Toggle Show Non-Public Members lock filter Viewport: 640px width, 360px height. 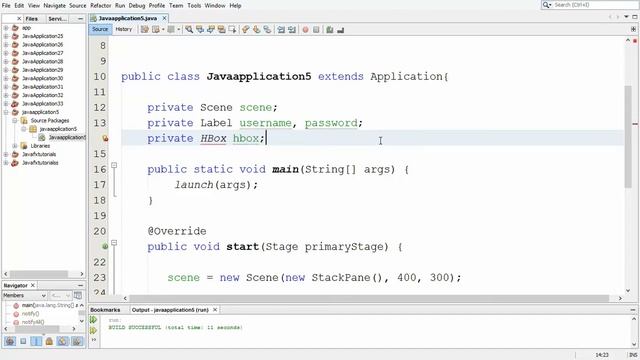(x=49, y=341)
